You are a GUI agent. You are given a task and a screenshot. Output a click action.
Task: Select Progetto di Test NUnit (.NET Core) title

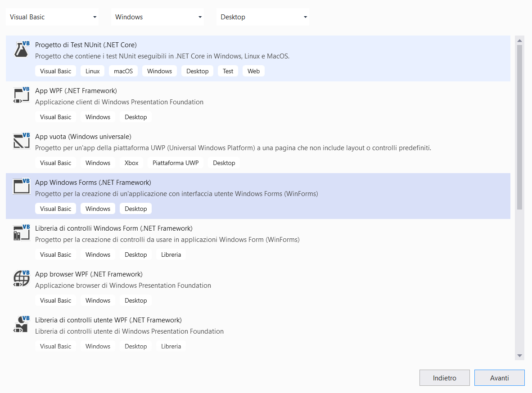click(86, 45)
